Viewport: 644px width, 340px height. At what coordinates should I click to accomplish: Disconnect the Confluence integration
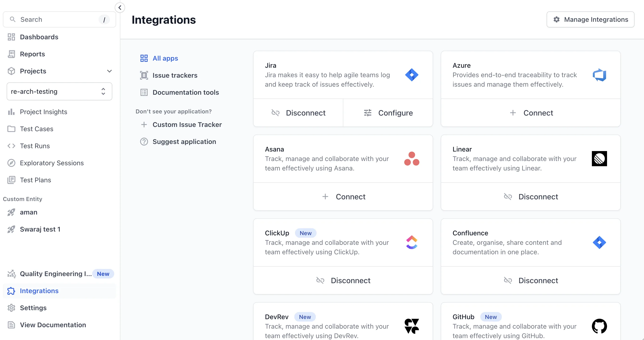click(x=531, y=280)
